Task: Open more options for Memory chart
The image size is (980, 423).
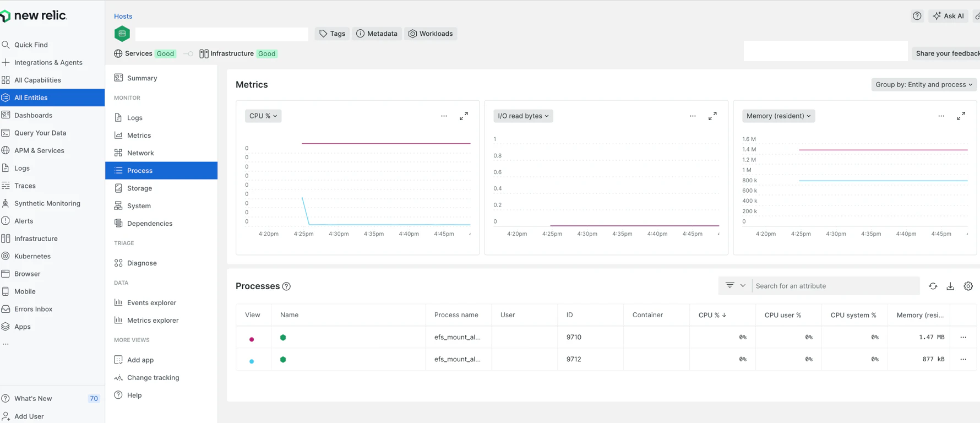Action: 941,116
